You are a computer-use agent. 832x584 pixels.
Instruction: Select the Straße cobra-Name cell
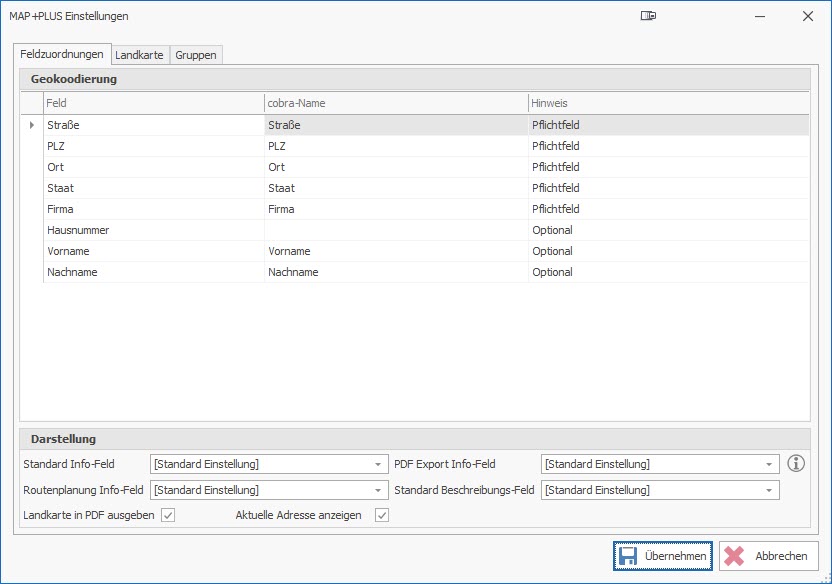[x=396, y=125]
